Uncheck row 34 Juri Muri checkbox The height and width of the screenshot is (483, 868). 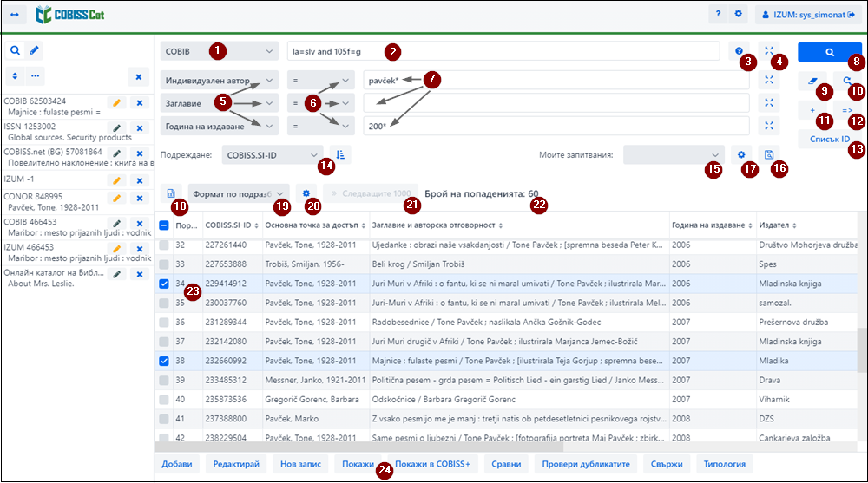click(164, 284)
